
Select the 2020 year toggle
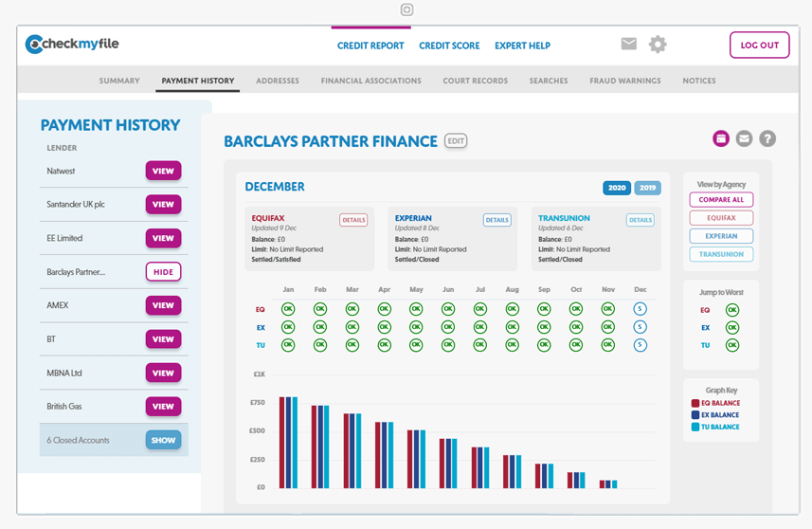point(617,188)
